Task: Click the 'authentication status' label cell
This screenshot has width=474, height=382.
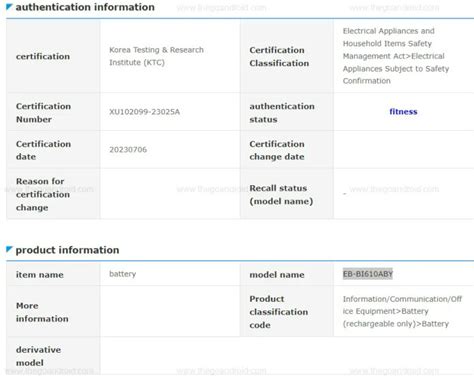Action: tap(287, 112)
